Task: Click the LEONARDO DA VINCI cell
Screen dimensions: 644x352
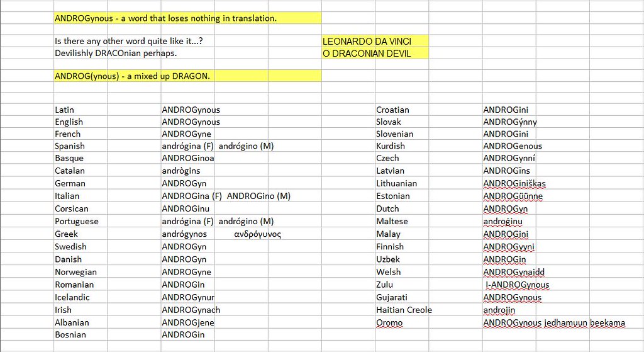Action: pos(367,42)
